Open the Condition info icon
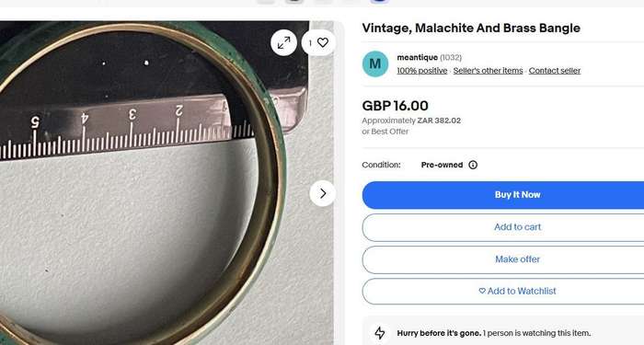This screenshot has width=644, height=345. pyautogui.click(x=473, y=165)
